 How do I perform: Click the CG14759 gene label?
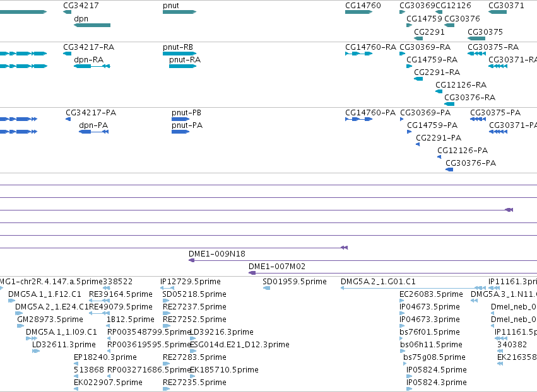[x=424, y=18]
